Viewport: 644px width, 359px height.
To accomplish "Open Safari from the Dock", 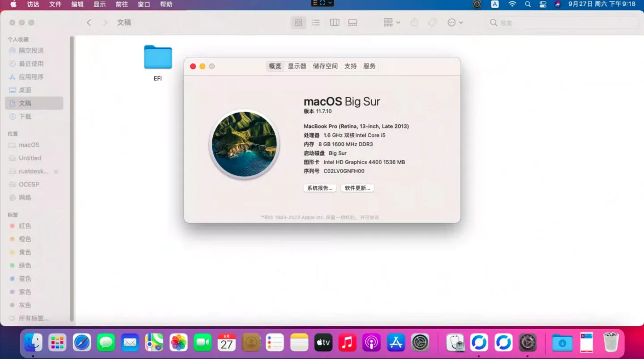I will pyautogui.click(x=81, y=342).
